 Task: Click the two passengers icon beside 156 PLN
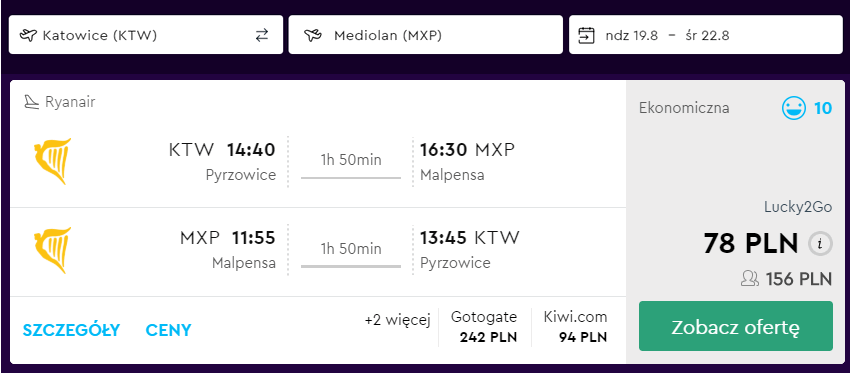point(750,279)
